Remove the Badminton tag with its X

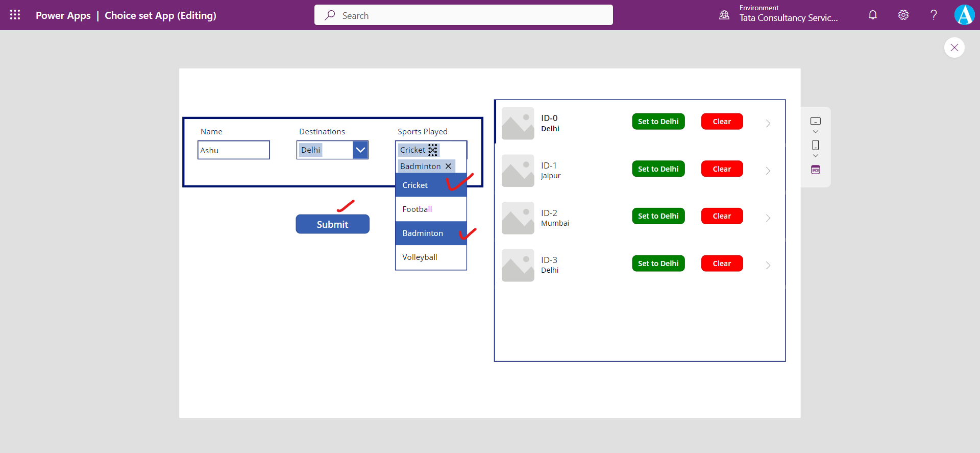click(448, 166)
